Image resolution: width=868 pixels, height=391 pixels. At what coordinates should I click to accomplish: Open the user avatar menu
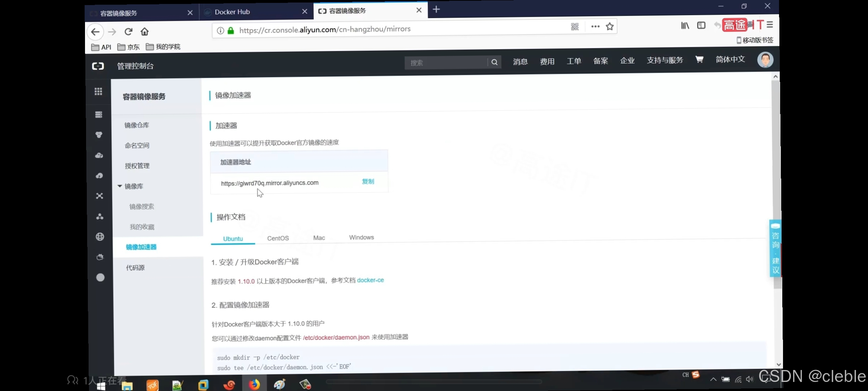pos(765,60)
